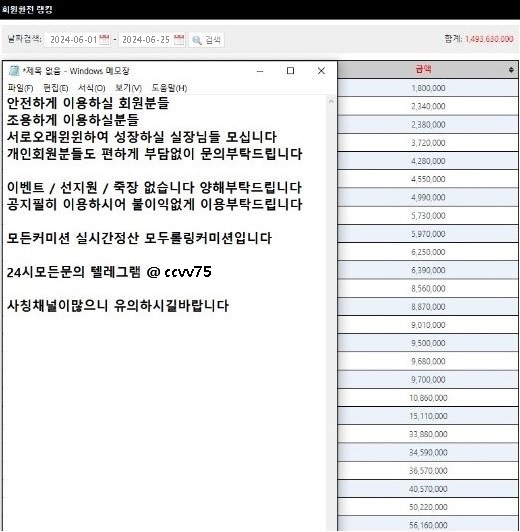This screenshot has height=532, width=520.
Task: Select the 34,590,000 amount cell
Action: (428, 453)
